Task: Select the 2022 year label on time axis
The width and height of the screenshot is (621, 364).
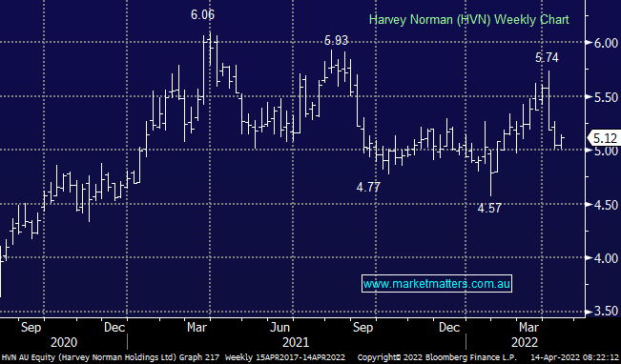Action: [x=525, y=342]
